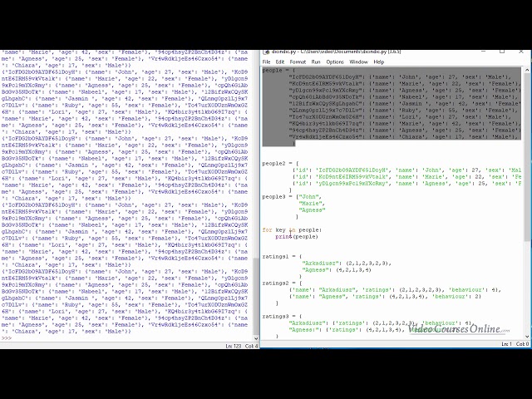Open the Help menu

[x=379, y=62]
